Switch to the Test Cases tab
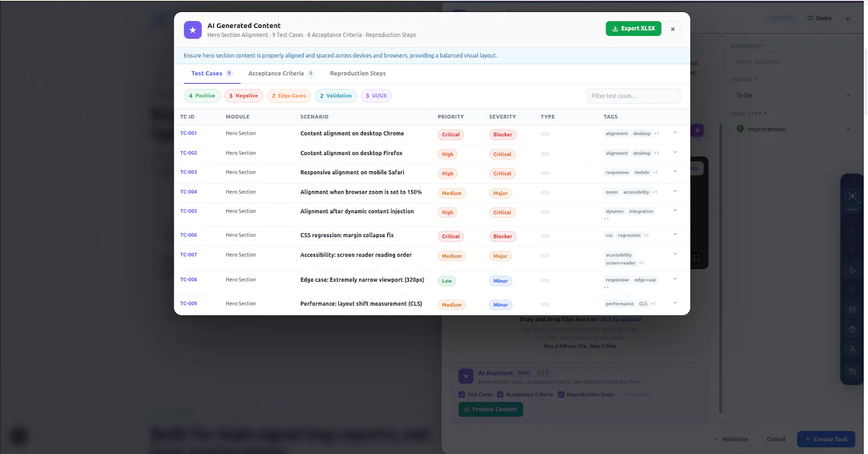This screenshot has height=454, width=868. 212,74
